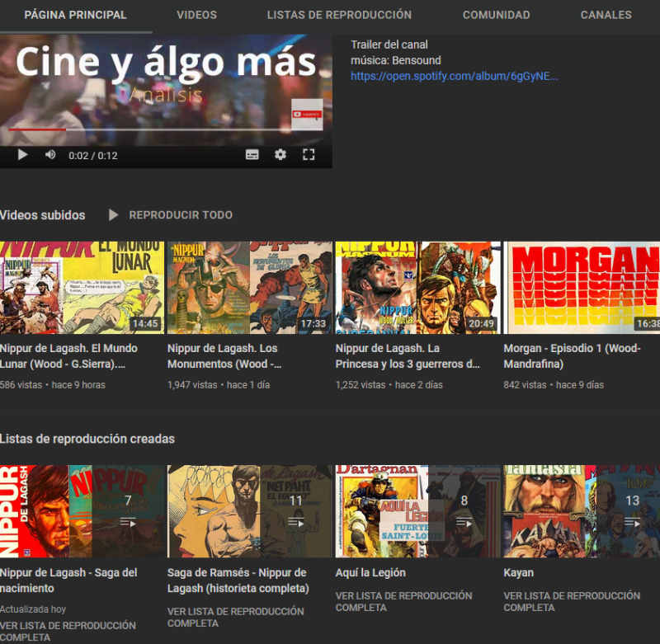The height and width of the screenshot is (644, 660).
Task: Play the channel trailer video
Action: pos(23,155)
